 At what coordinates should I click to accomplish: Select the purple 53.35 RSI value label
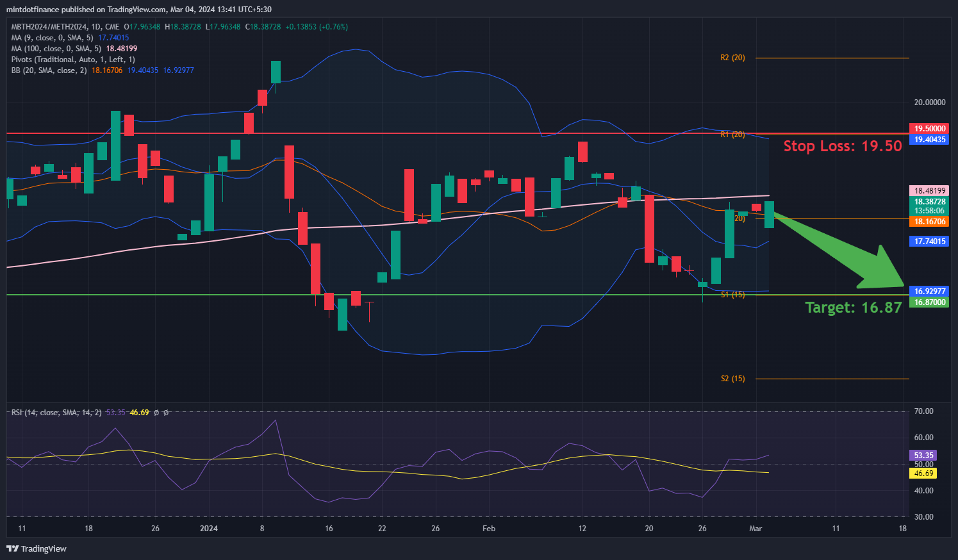point(923,456)
